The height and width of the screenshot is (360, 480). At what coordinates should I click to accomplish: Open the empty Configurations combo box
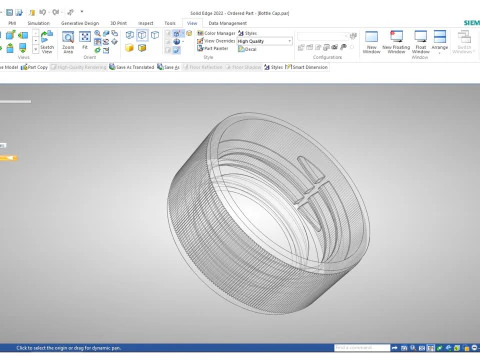click(x=323, y=36)
